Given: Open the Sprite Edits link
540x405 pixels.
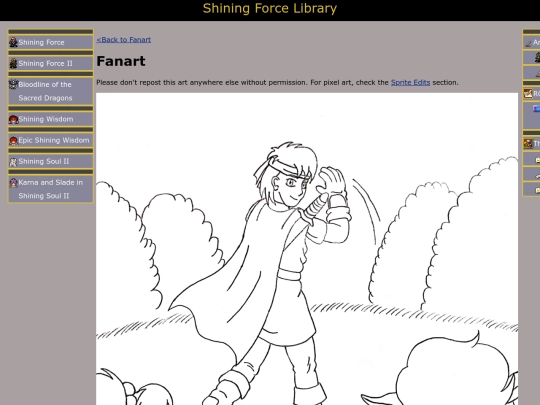Looking at the screenshot, I should pyautogui.click(x=411, y=83).
